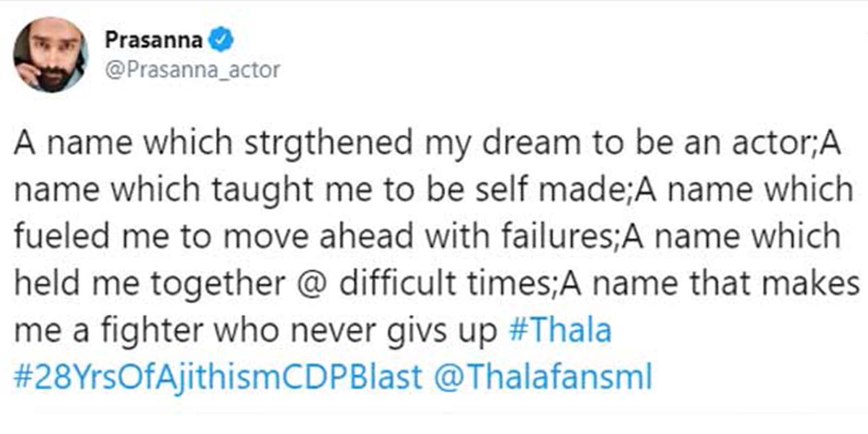
Task: Click the blue verified badge beside Prasanna
Action: click(221, 40)
